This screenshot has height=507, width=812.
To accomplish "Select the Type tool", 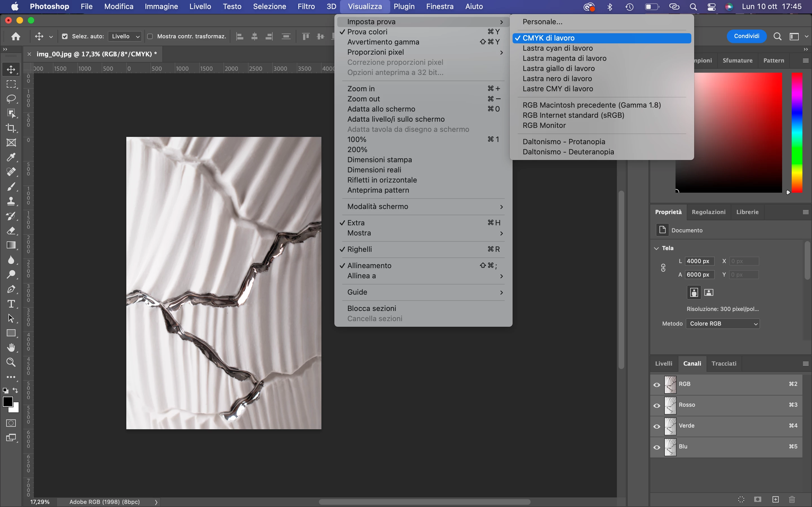I will pos(11,304).
